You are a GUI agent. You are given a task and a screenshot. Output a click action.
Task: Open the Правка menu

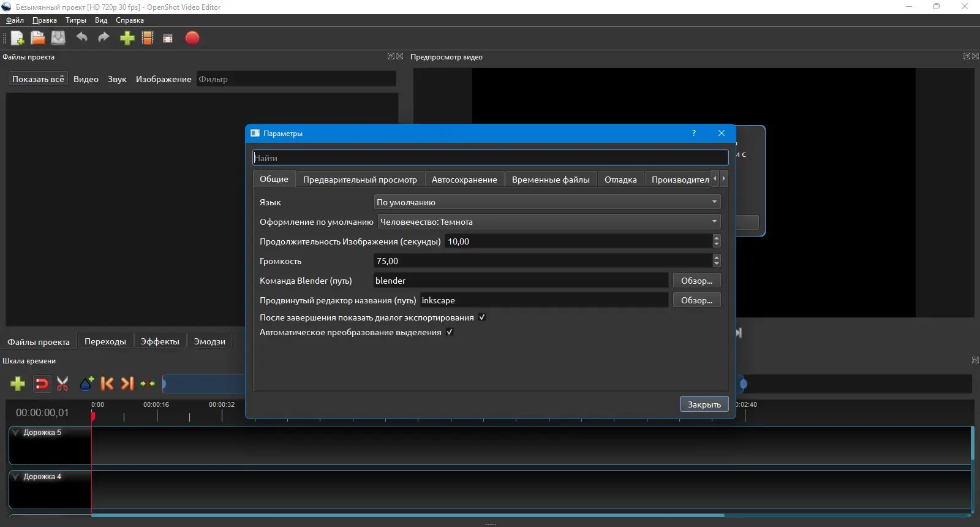(45, 20)
